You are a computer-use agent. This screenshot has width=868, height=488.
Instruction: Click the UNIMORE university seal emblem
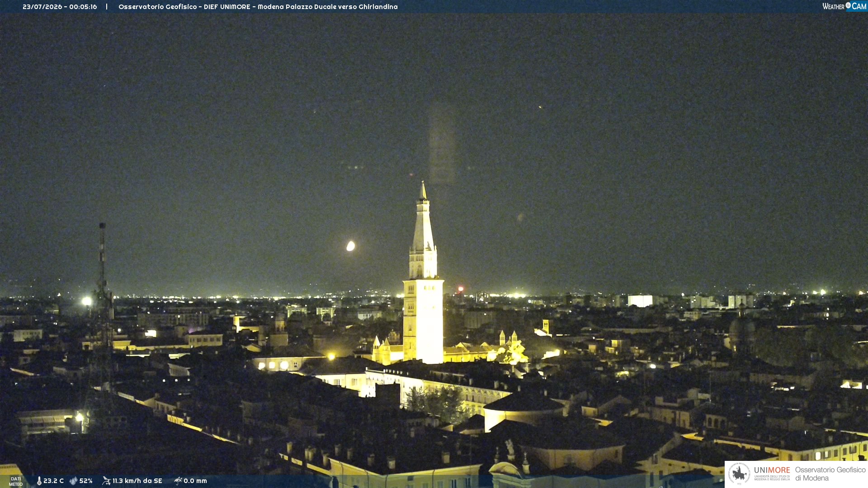[739, 474]
